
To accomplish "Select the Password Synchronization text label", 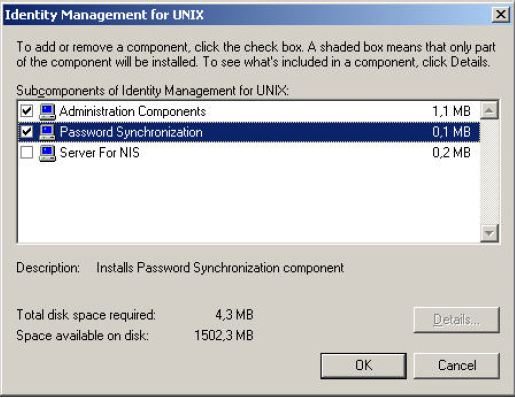I will point(131,132).
